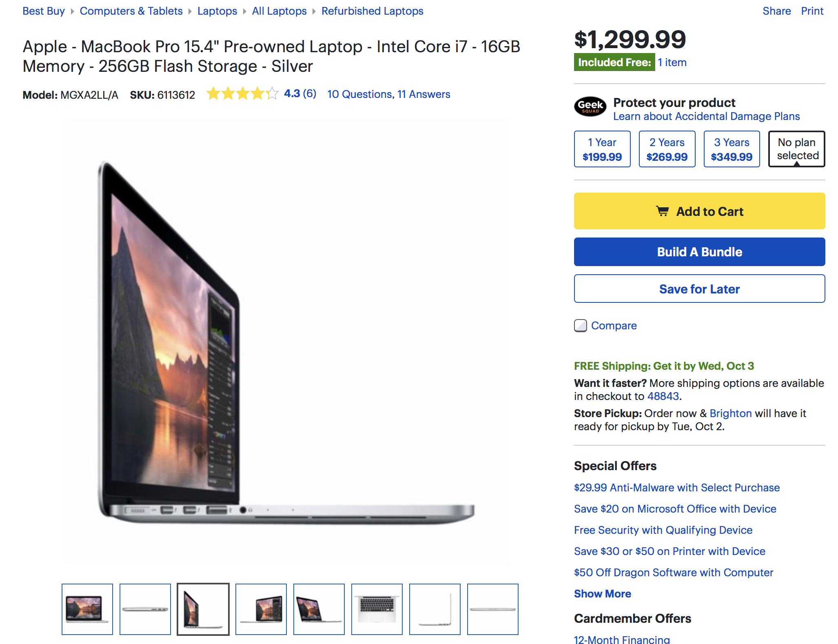Choose the 1 Year $199.99 protection plan

[x=602, y=149]
